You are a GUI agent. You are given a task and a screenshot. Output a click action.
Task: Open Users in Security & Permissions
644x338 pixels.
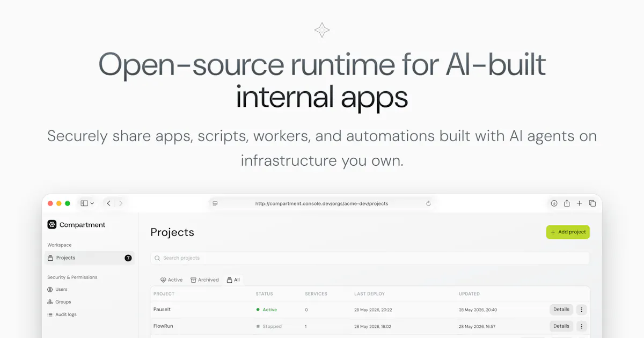[57, 290]
